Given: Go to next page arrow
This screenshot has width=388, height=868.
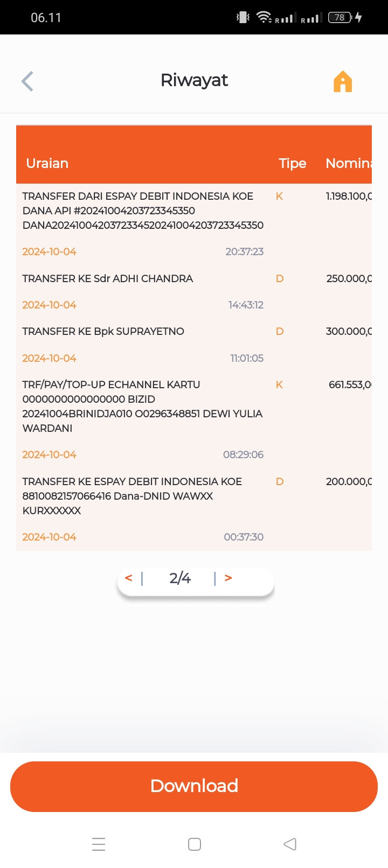Looking at the screenshot, I should (228, 578).
